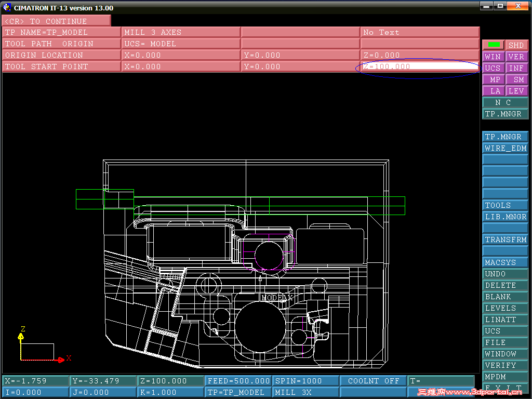
Task: Toggle SHD shading mode
Action: pos(517,45)
